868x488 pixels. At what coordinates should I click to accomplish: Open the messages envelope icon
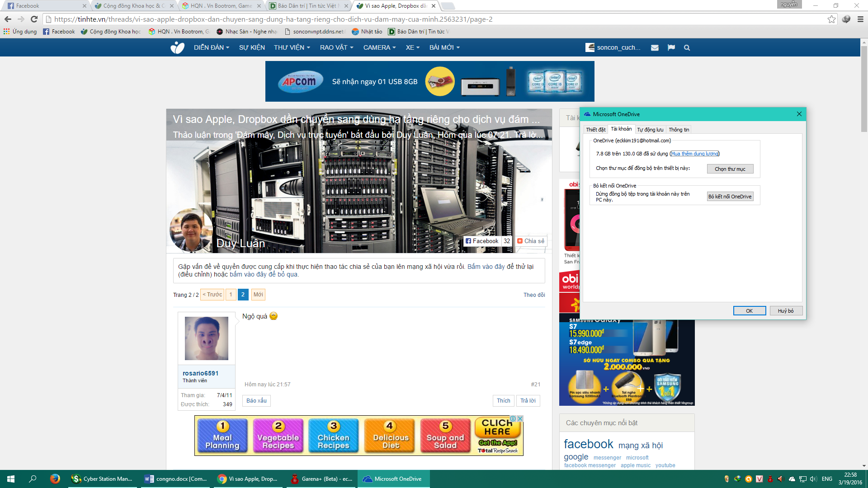click(655, 47)
